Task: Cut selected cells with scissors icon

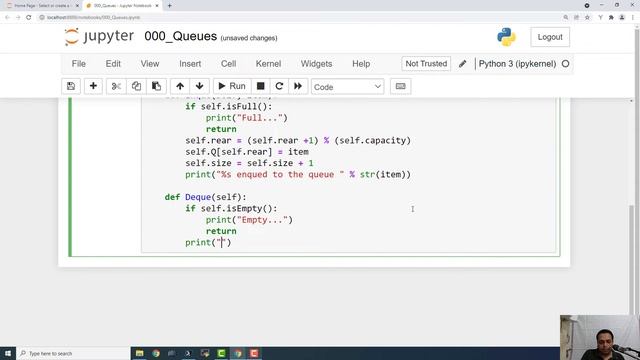Action: point(116,86)
